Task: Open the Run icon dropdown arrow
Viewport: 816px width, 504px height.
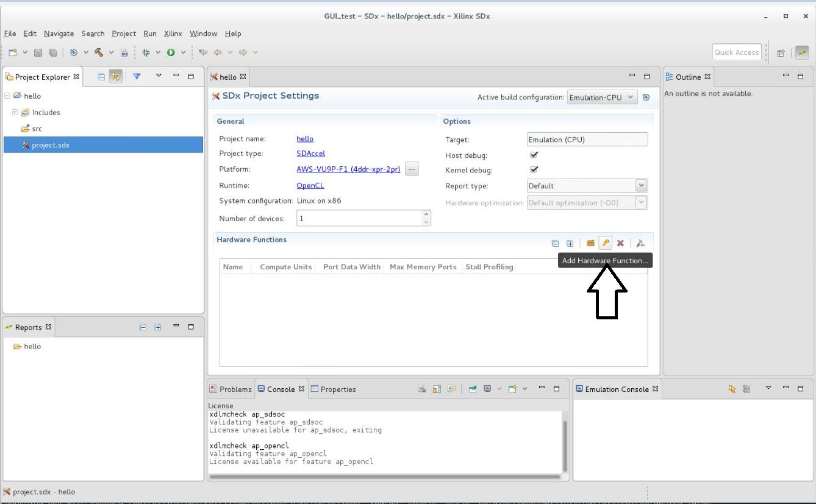Action: click(183, 52)
